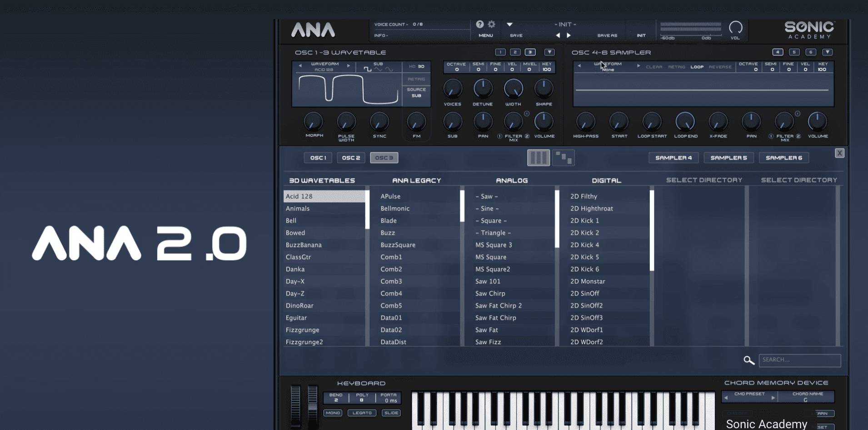Screen dimensions: 868x430
Task: Toggle Loop in the sampler
Action: point(697,67)
